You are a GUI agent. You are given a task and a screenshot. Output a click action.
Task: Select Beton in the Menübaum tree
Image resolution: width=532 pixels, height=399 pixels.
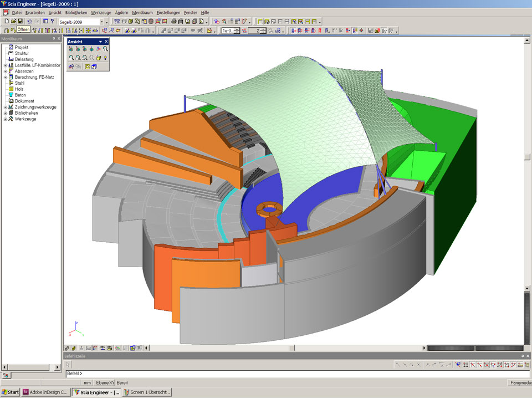click(20, 95)
